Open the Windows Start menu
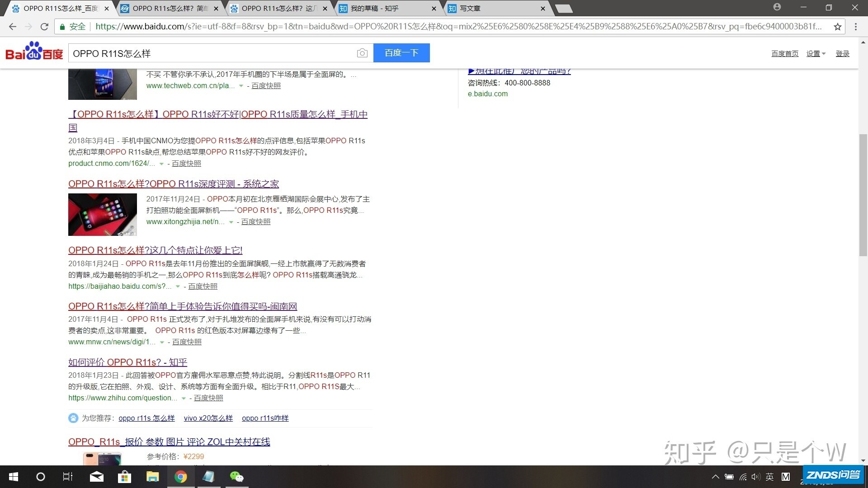Viewport: 868px width, 488px height. [x=14, y=477]
